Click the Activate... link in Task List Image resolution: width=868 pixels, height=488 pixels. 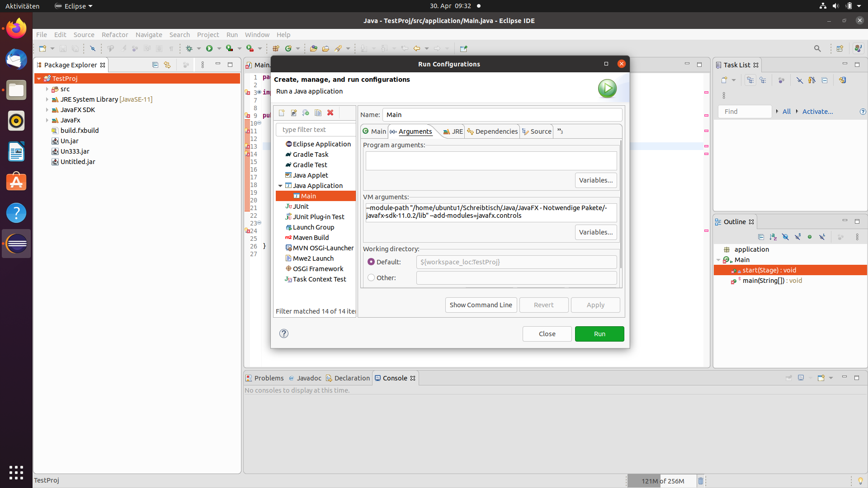[817, 112]
